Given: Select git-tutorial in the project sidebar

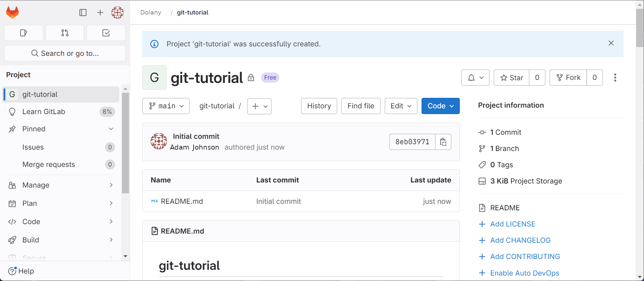Looking at the screenshot, I should [x=61, y=94].
